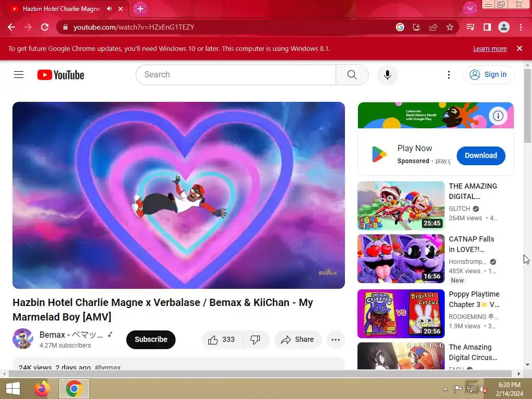Bookmark this page with the star
Viewport: 532px width, 399px height.
tap(449, 27)
